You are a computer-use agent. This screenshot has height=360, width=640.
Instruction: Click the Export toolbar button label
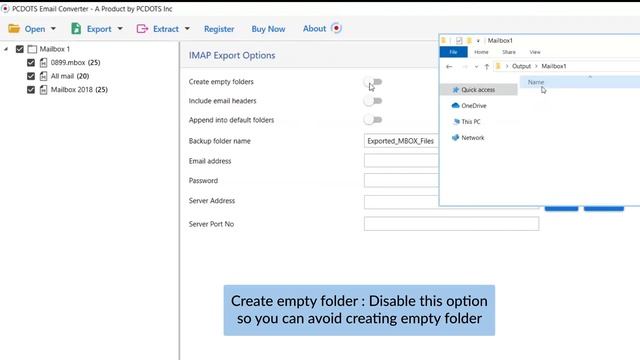point(99,29)
